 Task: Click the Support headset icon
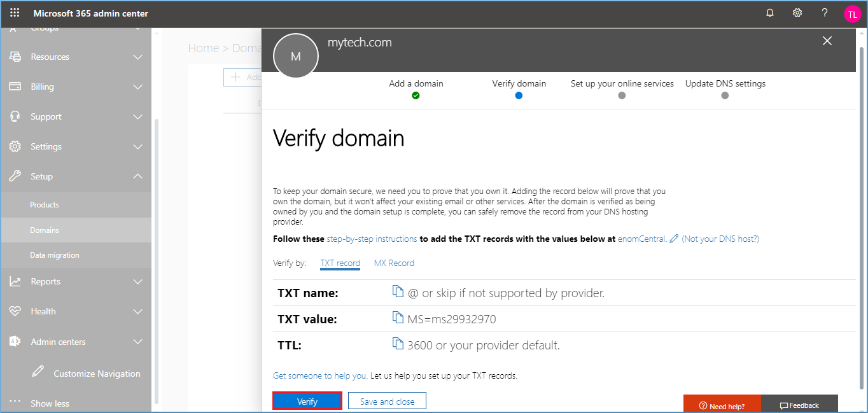click(x=15, y=116)
